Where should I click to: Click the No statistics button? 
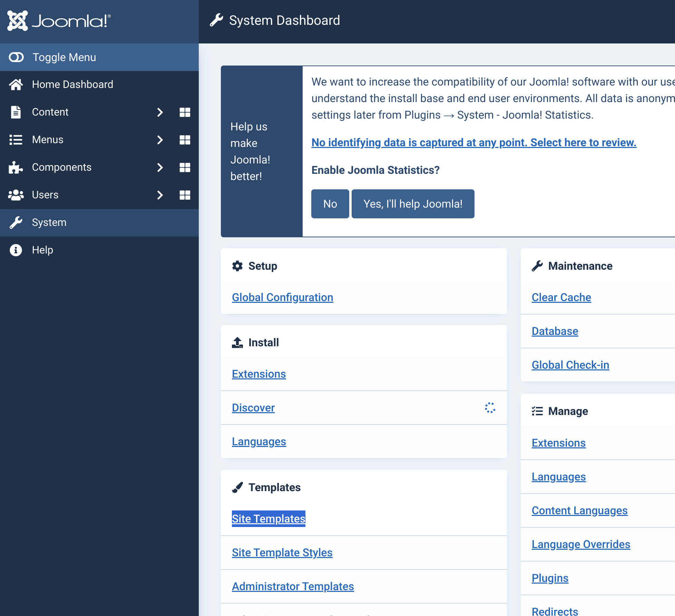[x=330, y=204]
